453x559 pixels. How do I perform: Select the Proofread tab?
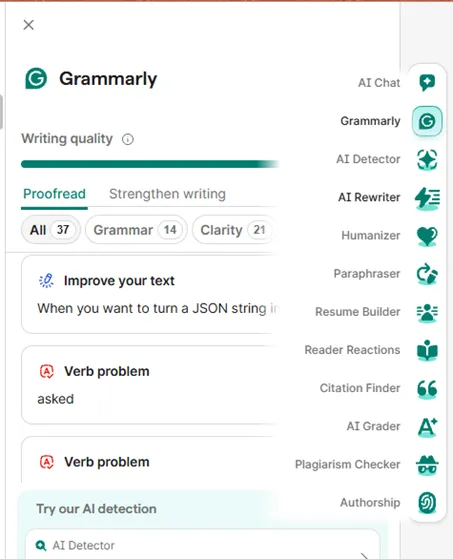click(54, 194)
